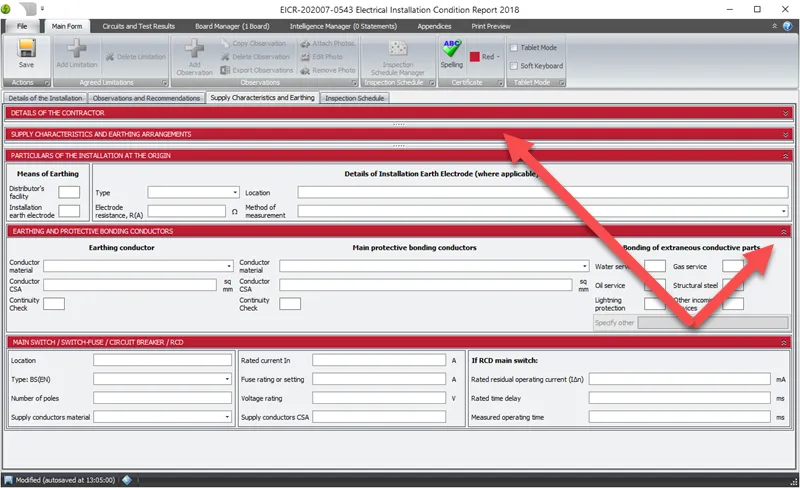The height and width of the screenshot is (488, 800).
Task: Click the Add Observation icon
Action: (194, 53)
